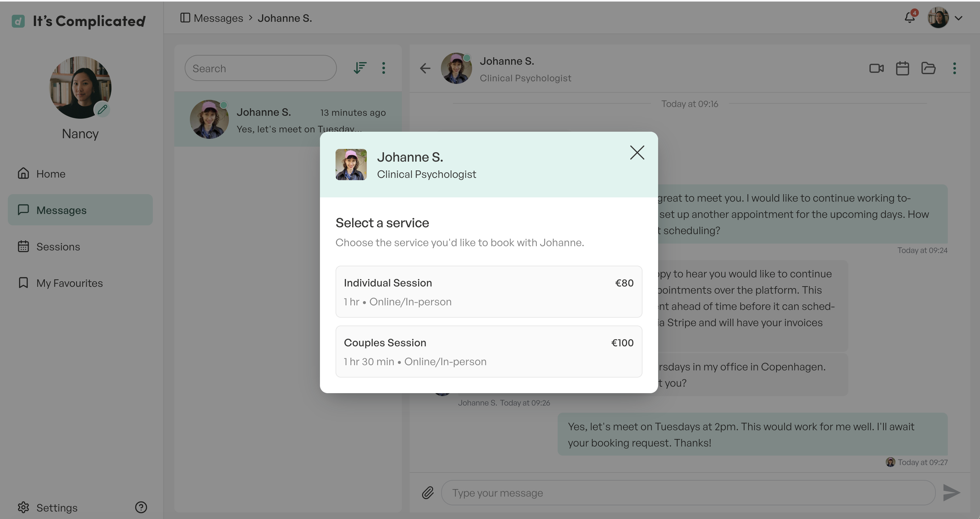Close the Select a service dialog
This screenshot has width=980, height=519.
637,153
